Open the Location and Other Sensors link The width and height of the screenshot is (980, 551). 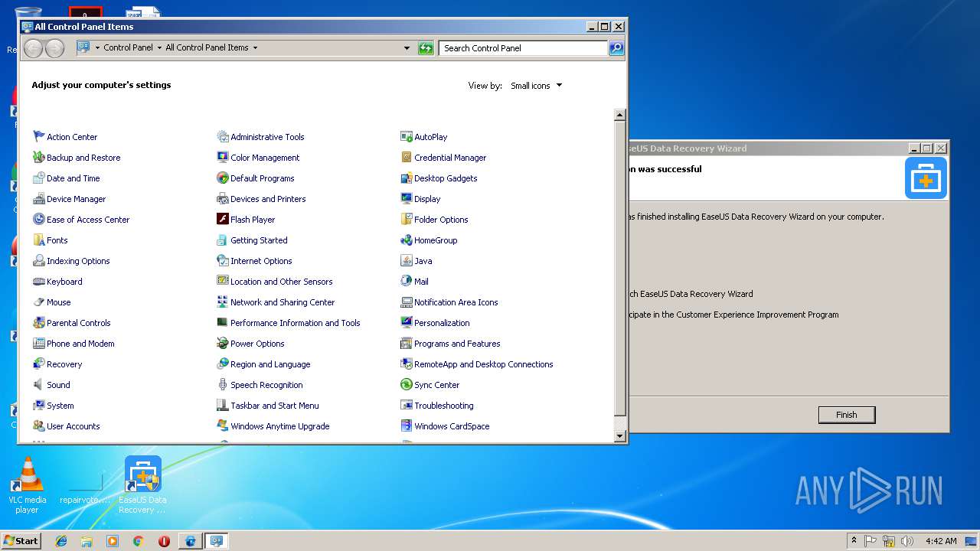[282, 282]
